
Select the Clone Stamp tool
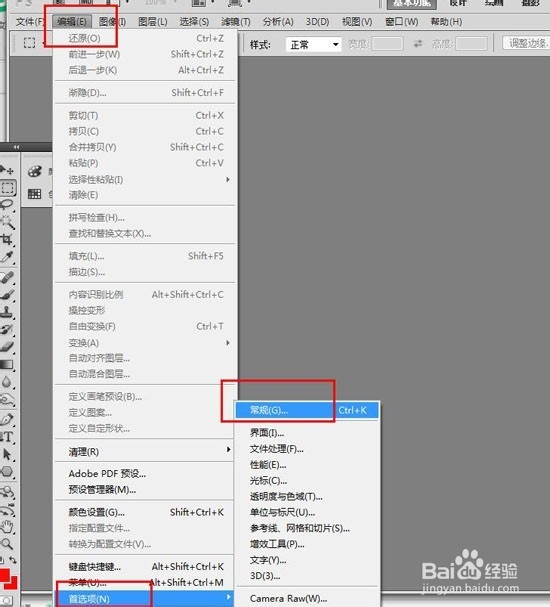click(x=7, y=312)
